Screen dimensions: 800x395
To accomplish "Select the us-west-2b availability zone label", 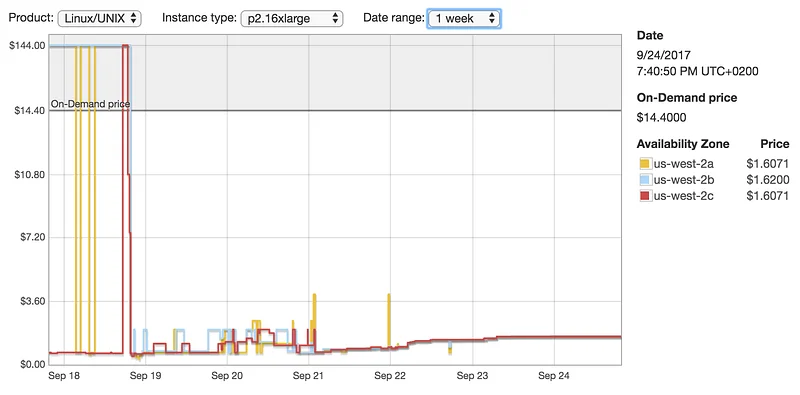I will 684,180.
